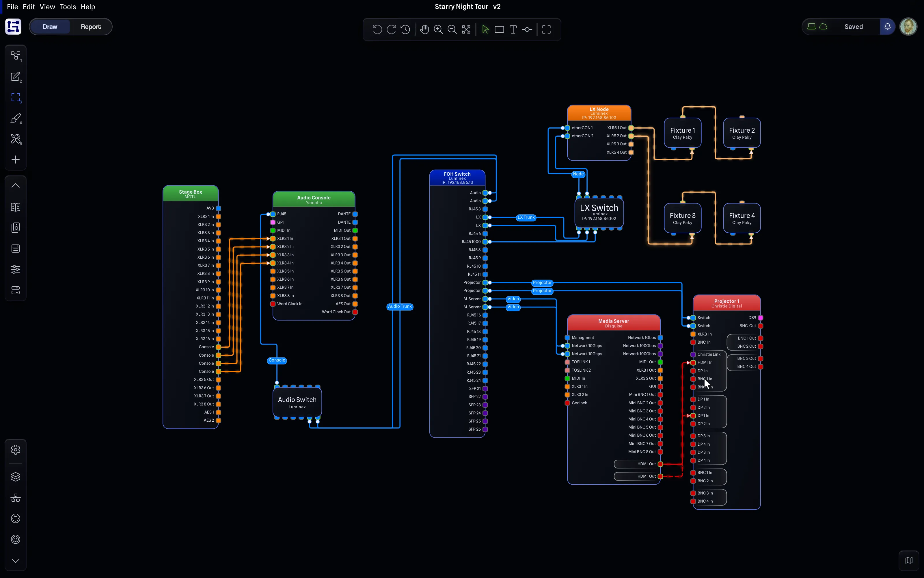Select the edit pencil sidebar tool
This screenshot has height=578, width=924.
(16, 77)
